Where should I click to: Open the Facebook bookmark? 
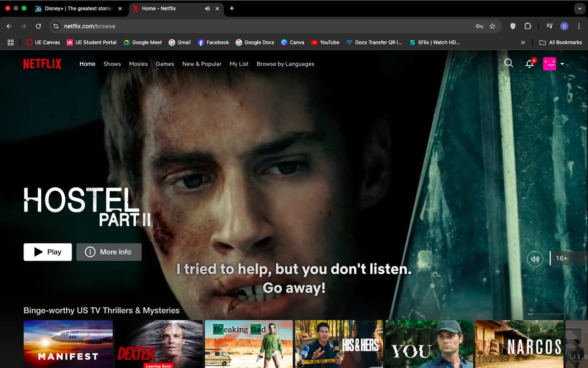213,43
